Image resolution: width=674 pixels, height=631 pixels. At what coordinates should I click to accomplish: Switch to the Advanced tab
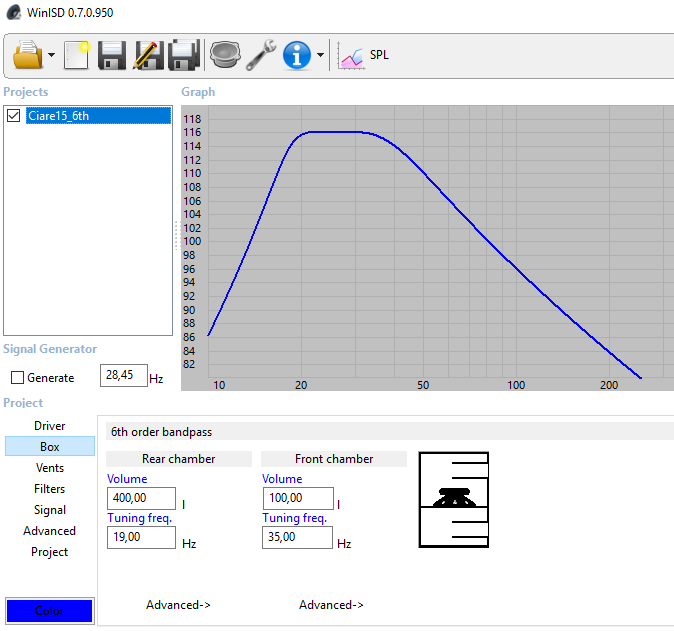coord(49,531)
